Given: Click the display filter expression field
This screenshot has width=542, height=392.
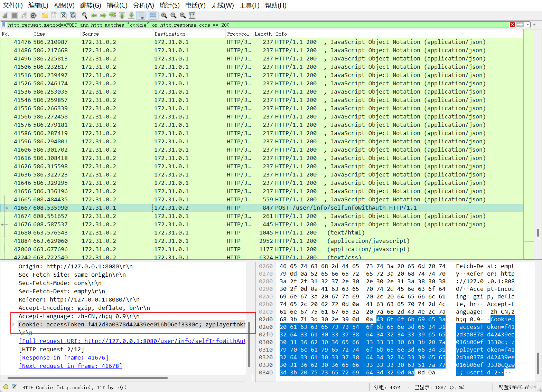Looking at the screenshot, I should pyautogui.click(x=258, y=25).
